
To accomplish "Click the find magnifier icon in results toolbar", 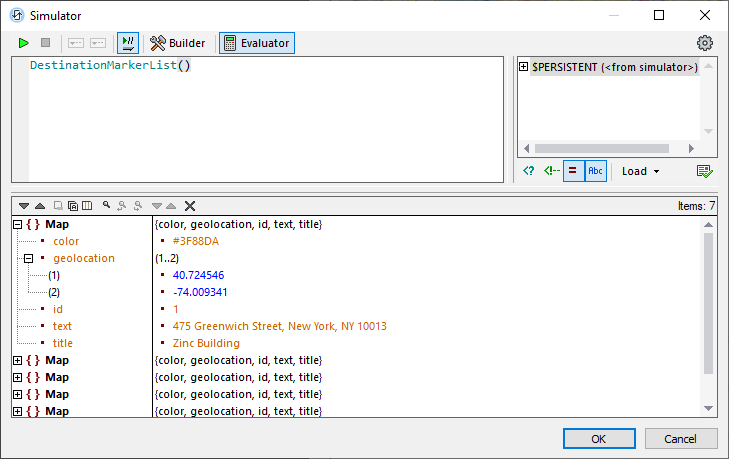I will coord(106,206).
